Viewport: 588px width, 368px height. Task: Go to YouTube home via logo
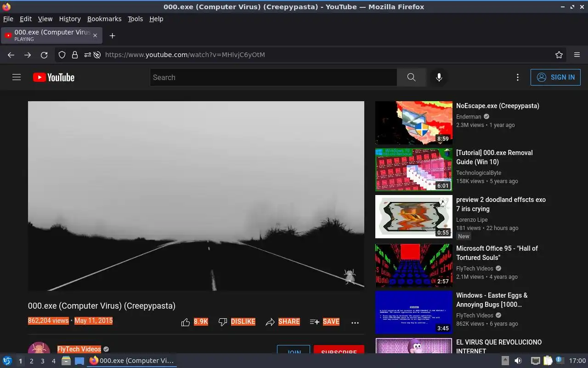(x=54, y=77)
